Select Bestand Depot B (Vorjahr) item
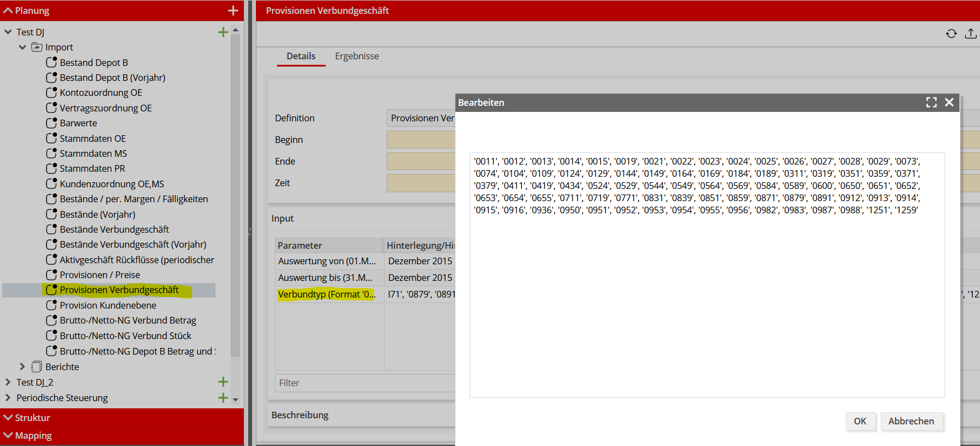Viewport: 980px width, 446px height. [x=112, y=78]
